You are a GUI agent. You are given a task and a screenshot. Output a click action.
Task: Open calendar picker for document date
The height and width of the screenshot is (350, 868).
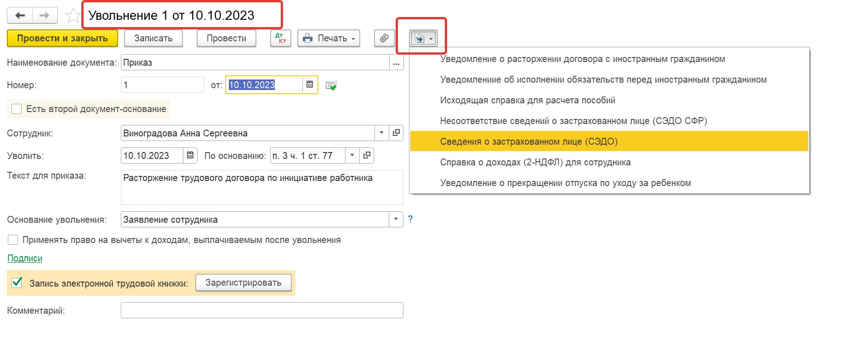[x=310, y=85]
